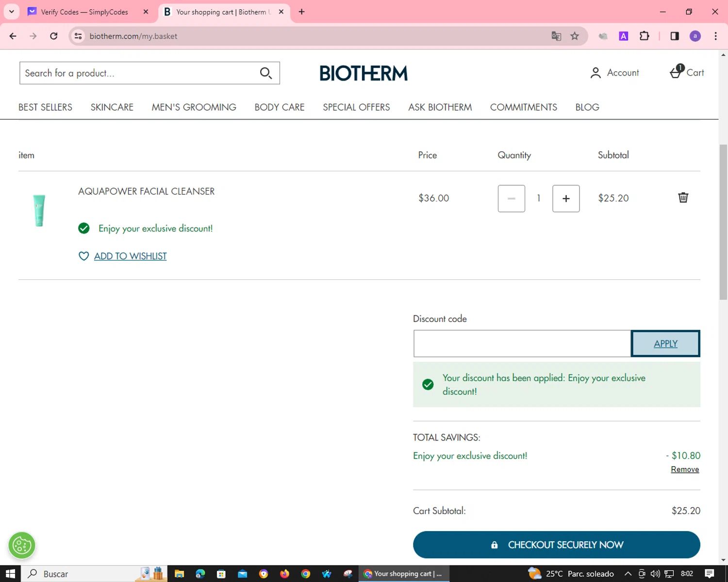Open Windows notification center icon
728x582 pixels.
click(709, 574)
